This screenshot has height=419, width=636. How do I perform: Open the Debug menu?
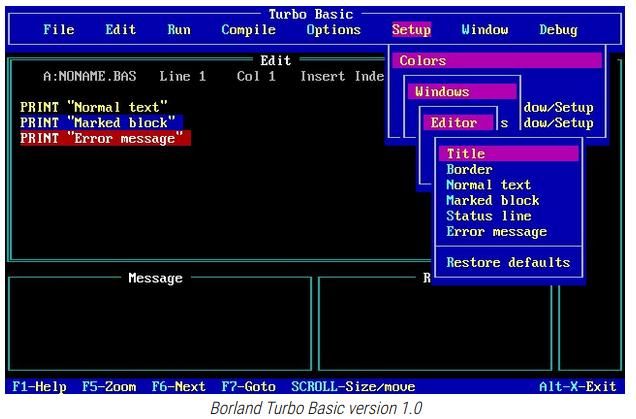click(x=558, y=30)
